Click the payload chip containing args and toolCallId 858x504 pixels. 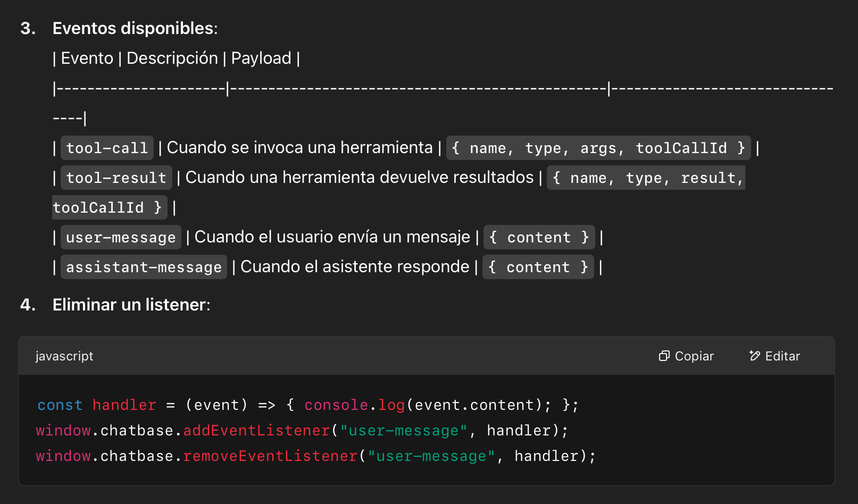click(x=598, y=148)
